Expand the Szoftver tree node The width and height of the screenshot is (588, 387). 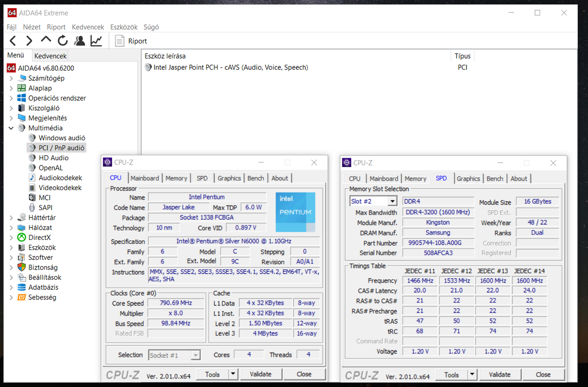(x=11, y=257)
